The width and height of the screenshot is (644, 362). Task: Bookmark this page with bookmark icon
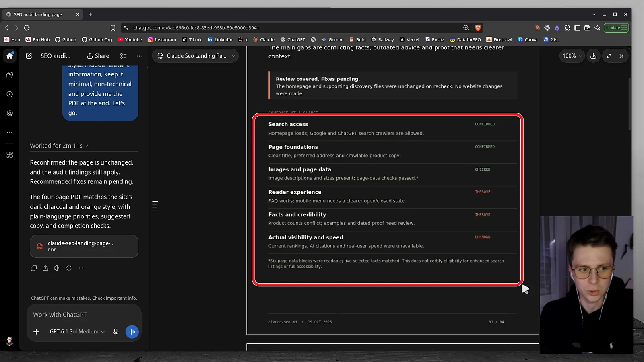point(113,28)
